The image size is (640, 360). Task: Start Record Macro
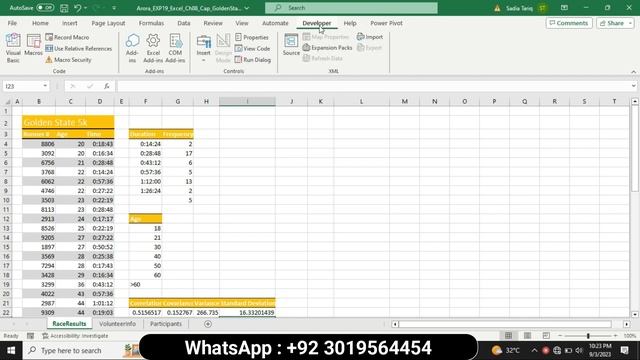67,37
